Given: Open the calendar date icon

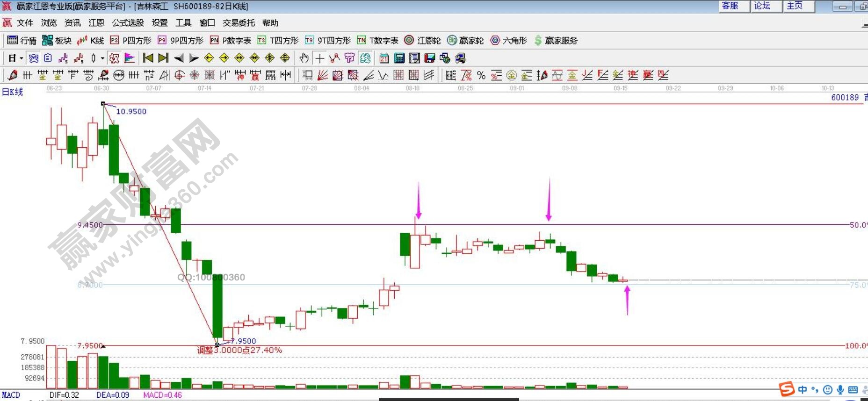Looking at the screenshot, I should (384, 58).
